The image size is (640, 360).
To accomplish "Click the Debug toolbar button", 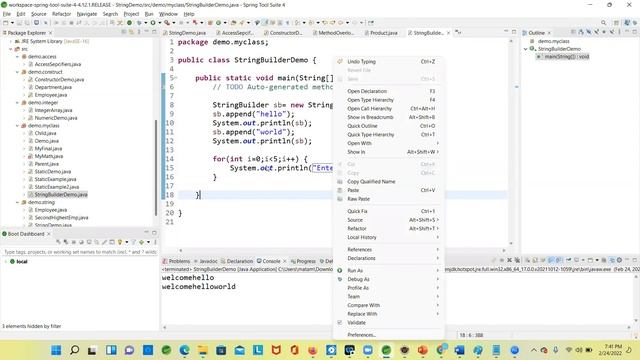I will 140,23.
